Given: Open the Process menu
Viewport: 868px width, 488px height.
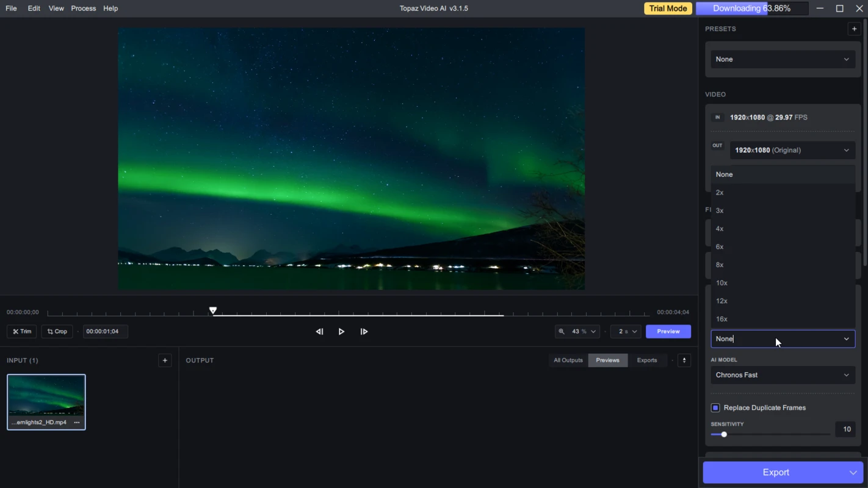Looking at the screenshot, I should click(x=83, y=9).
